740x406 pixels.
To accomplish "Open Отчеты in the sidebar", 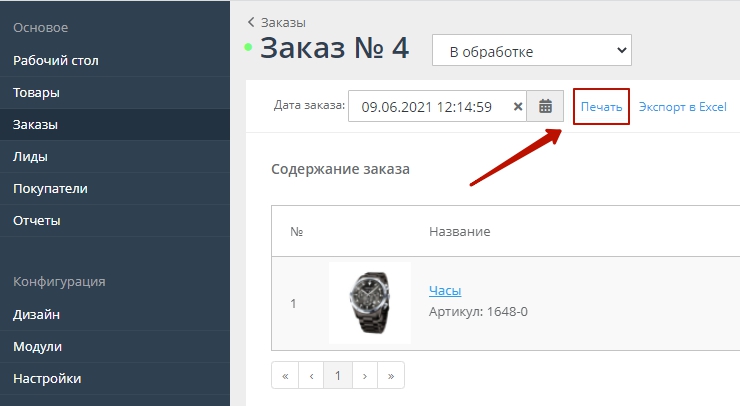I will (37, 220).
